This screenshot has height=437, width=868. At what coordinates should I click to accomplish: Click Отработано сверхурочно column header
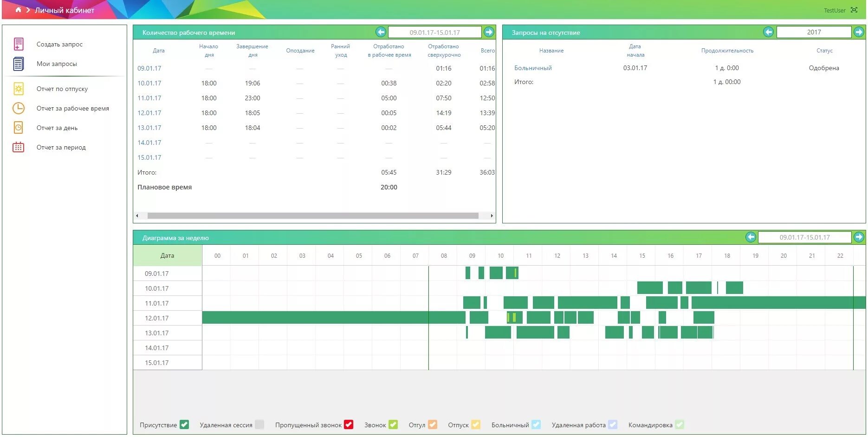[444, 51]
